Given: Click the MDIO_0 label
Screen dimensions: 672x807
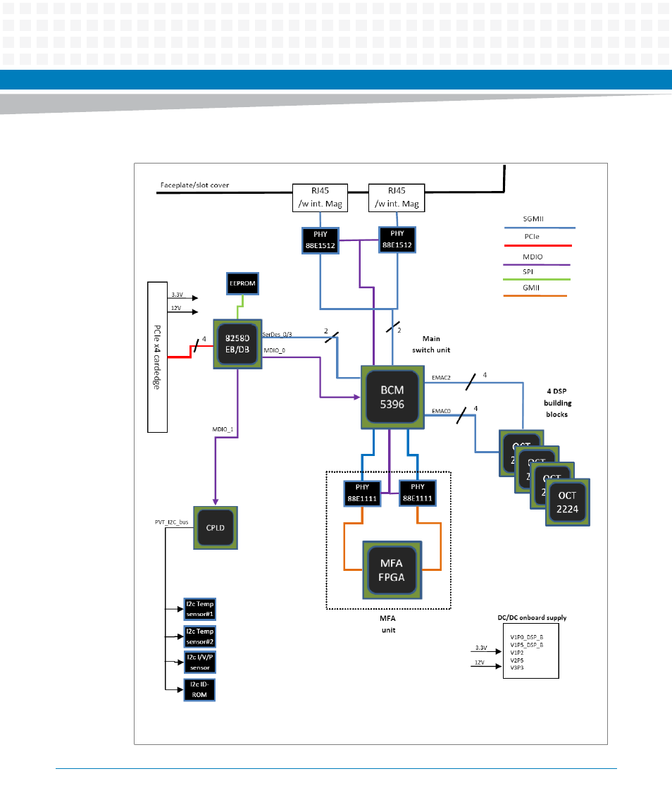Looking at the screenshot, I should point(274,350).
